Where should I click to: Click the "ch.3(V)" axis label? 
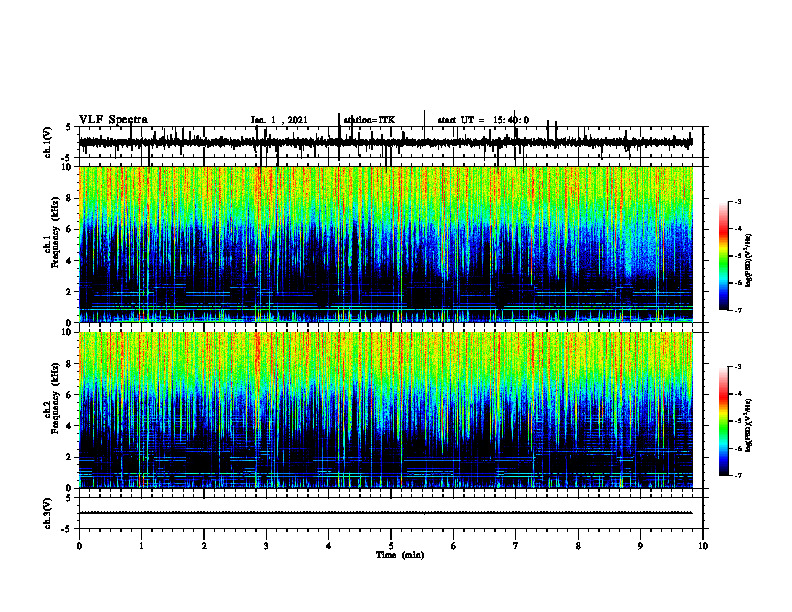tap(48, 513)
